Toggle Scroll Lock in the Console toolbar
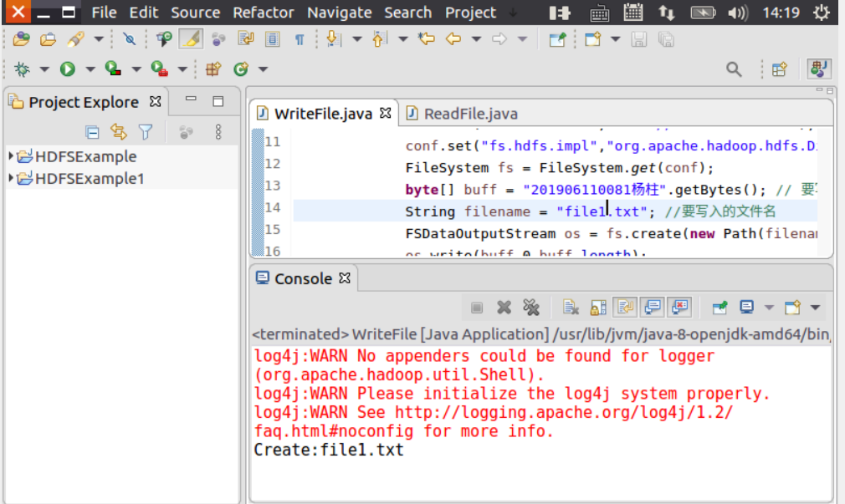This screenshot has width=845, height=504. tap(597, 308)
